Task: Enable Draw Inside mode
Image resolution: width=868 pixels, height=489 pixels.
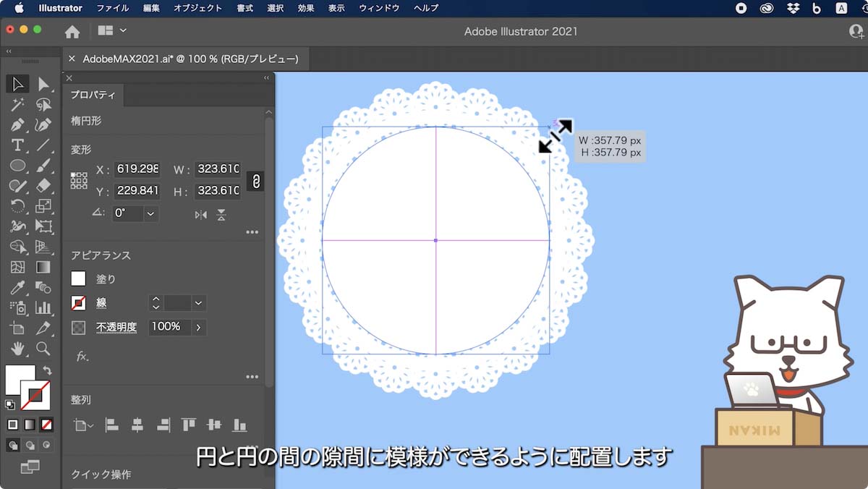Action: 46,445
